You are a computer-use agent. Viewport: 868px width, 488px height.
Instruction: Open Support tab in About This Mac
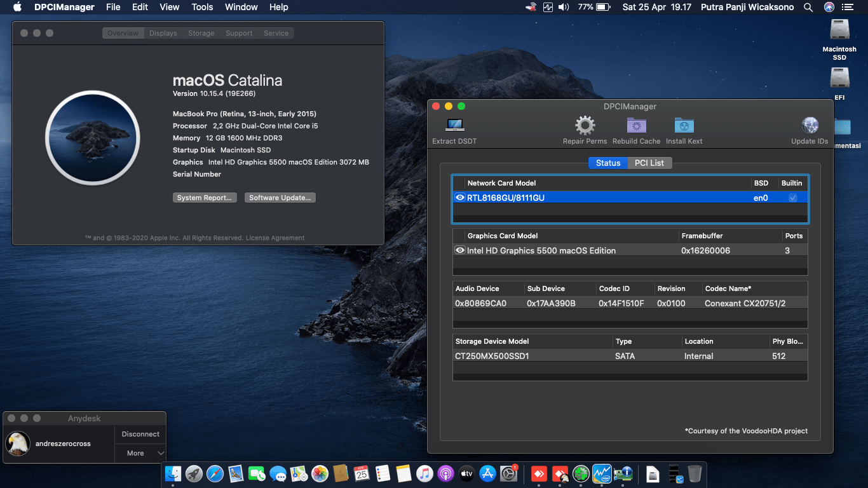239,33
